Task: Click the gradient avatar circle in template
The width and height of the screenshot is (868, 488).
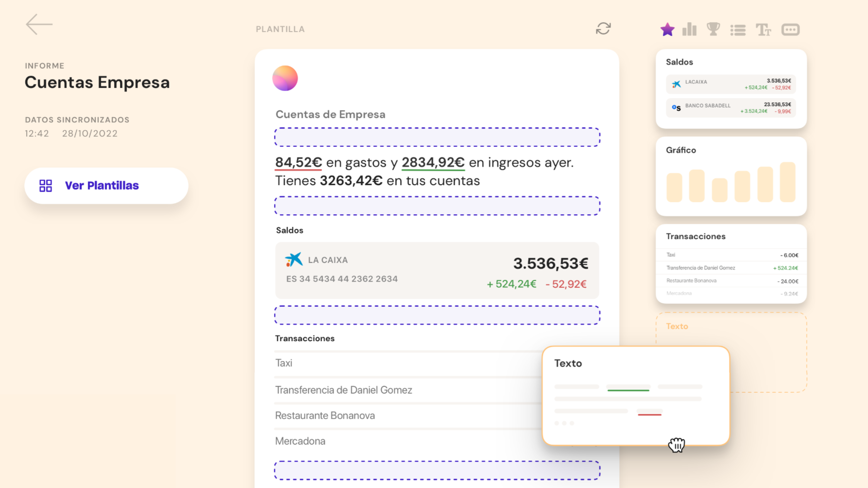Action: (x=285, y=78)
